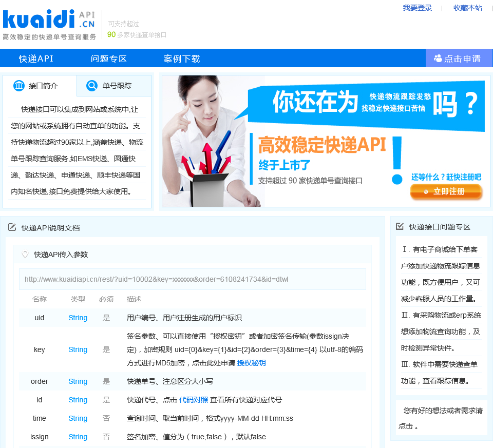This screenshot has width=493, height=448.
Task: Click the 名称 column header
Action: click(x=40, y=299)
